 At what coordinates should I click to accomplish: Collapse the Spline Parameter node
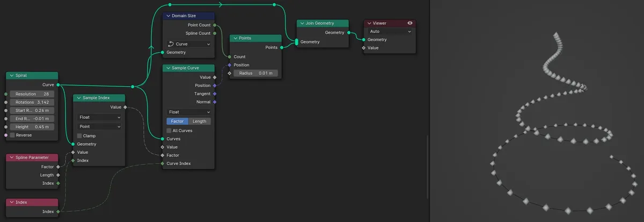point(11,157)
